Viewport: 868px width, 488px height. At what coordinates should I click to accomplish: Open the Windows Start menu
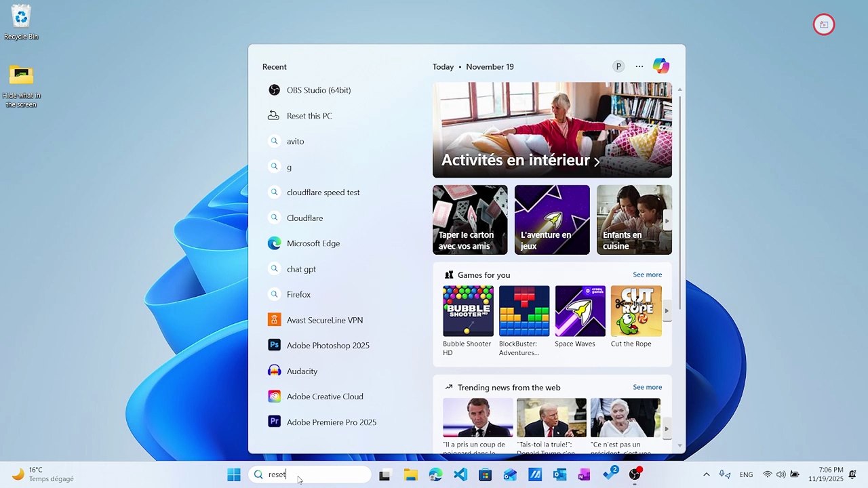[x=234, y=474]
